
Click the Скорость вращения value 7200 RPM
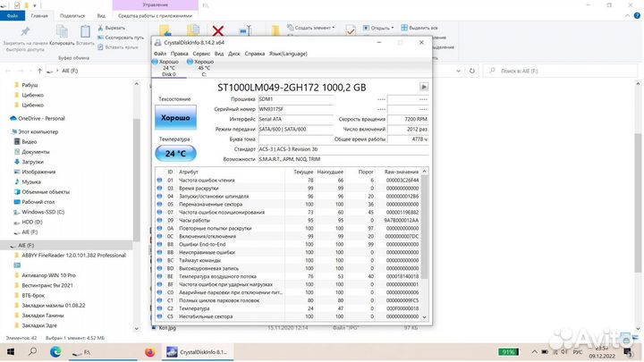click(x=408, y=119)
